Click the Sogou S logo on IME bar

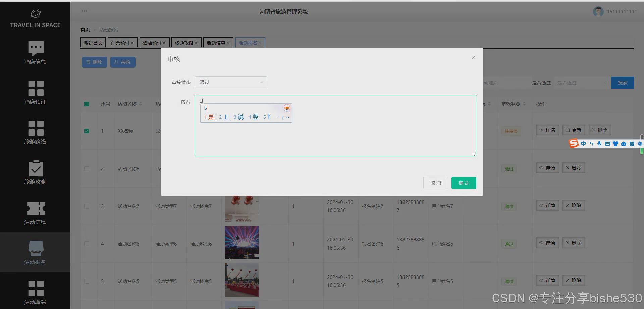point(574,144)
